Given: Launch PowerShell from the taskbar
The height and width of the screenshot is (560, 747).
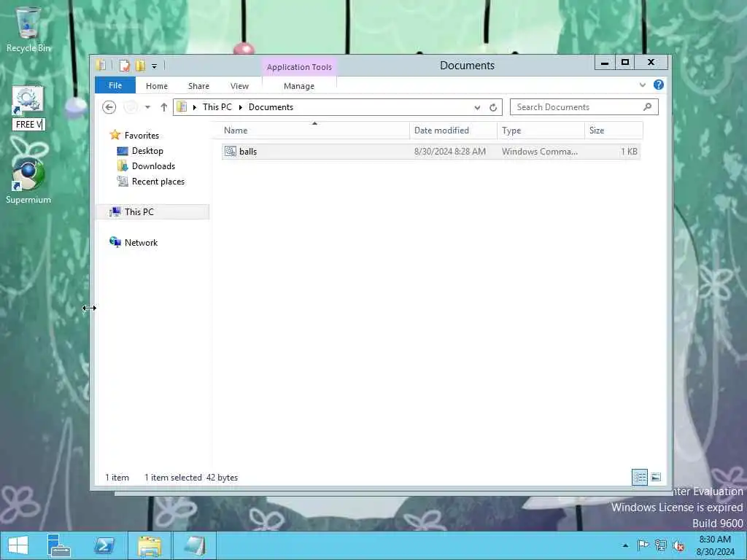Looking at the screenshot, I should (104, 545).
